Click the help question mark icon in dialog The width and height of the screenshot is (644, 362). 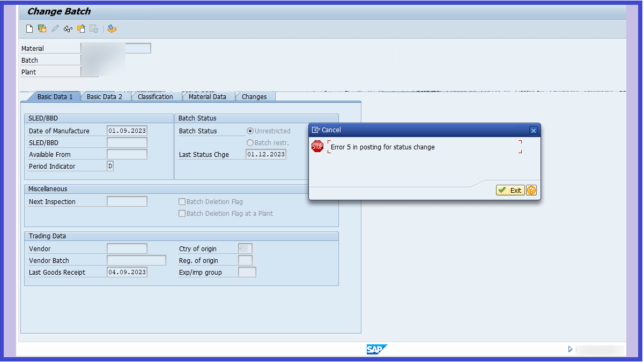[531, 190]
